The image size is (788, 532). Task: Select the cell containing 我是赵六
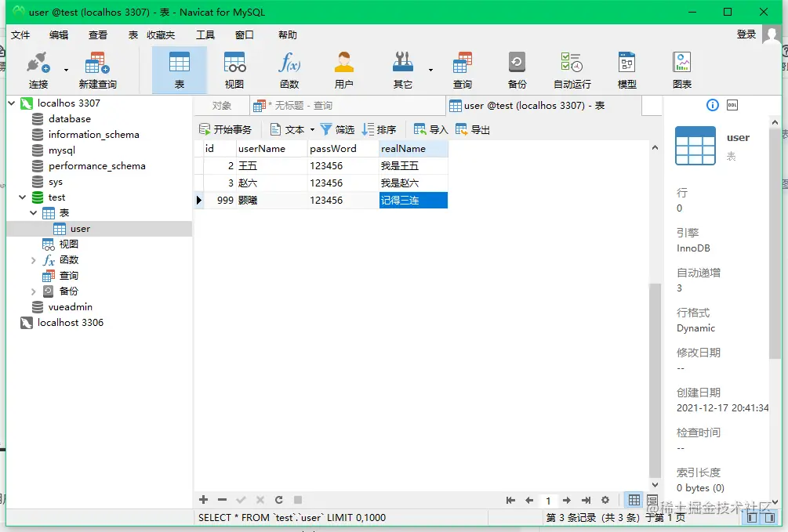[413, 183]
